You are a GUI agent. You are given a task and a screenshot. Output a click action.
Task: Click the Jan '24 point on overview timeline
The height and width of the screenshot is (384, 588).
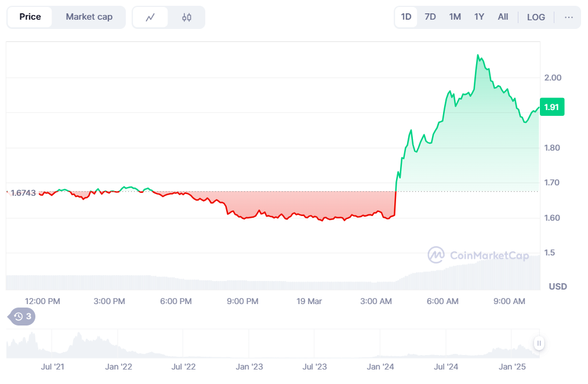point(381,367)
